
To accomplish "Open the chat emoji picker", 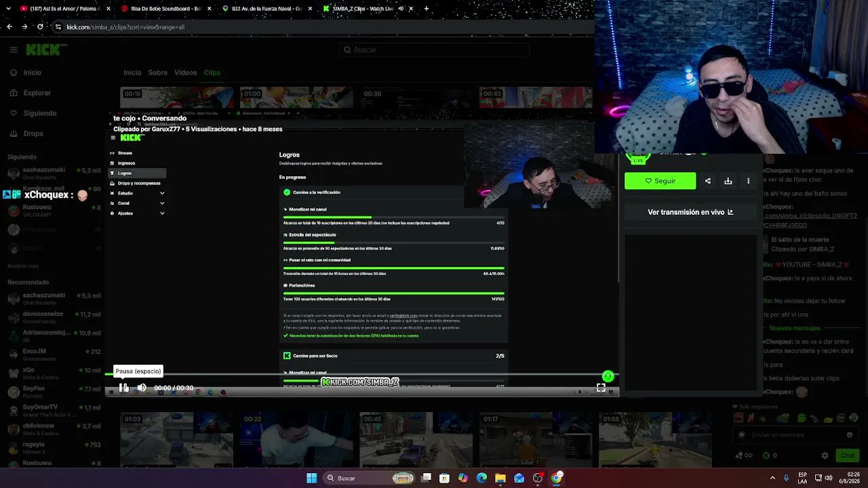I will [850, 435].
